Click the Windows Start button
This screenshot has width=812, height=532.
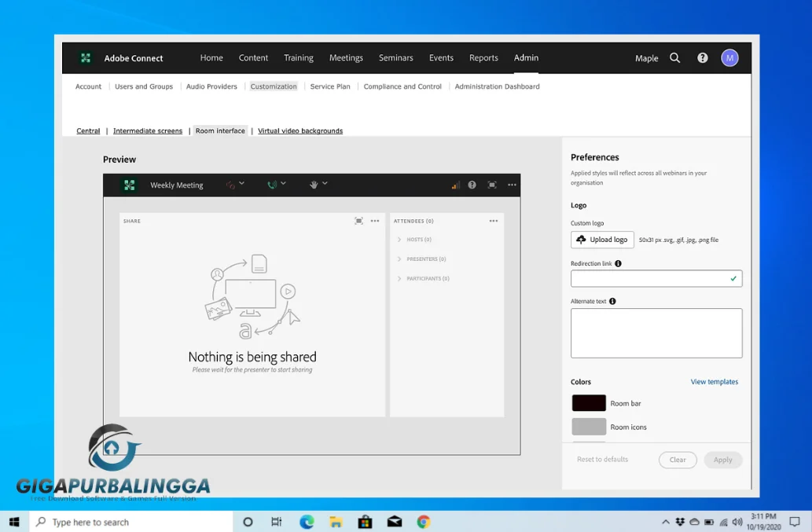tap(14, 522)
